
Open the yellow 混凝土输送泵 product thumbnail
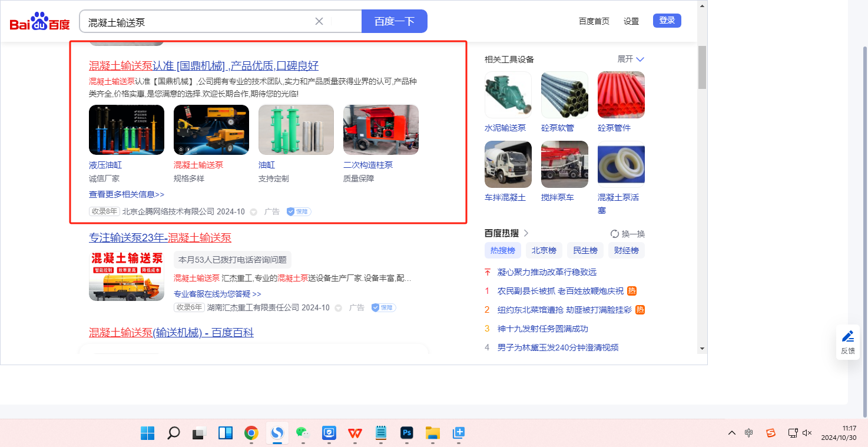211,130
